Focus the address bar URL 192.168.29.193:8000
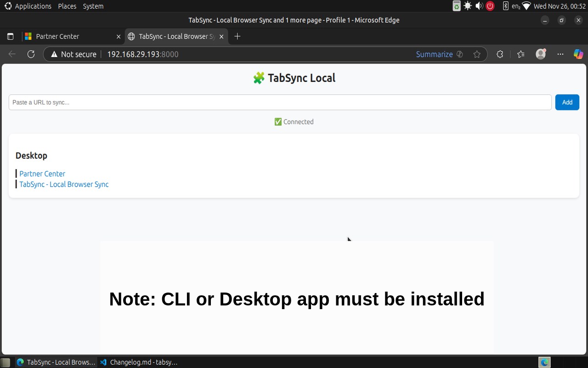This screenshot has height=368, width=588. pyautogui.click(x=143, y=54)
